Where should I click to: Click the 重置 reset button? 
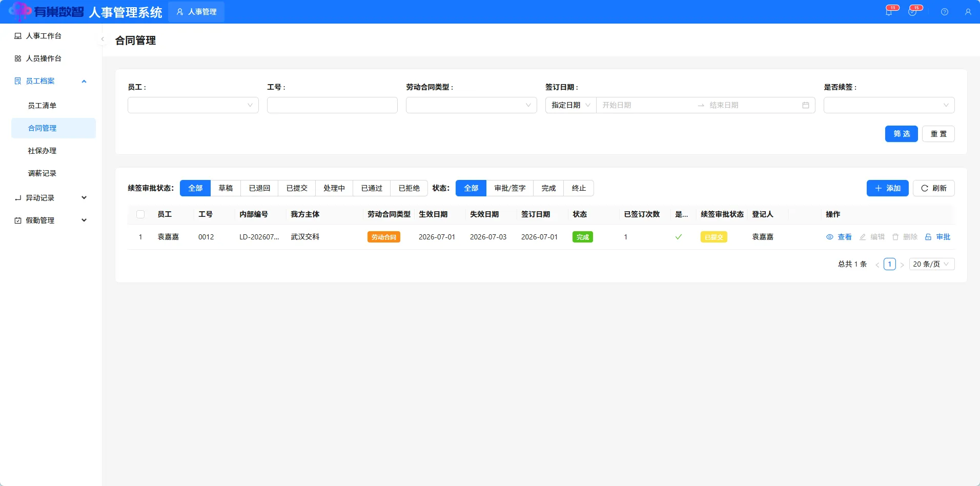pyautogui.click(x=938, y=134)
